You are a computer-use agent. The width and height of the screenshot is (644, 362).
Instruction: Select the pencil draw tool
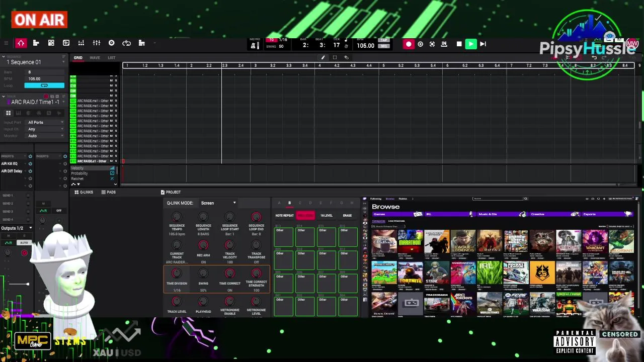coord(323,57)
